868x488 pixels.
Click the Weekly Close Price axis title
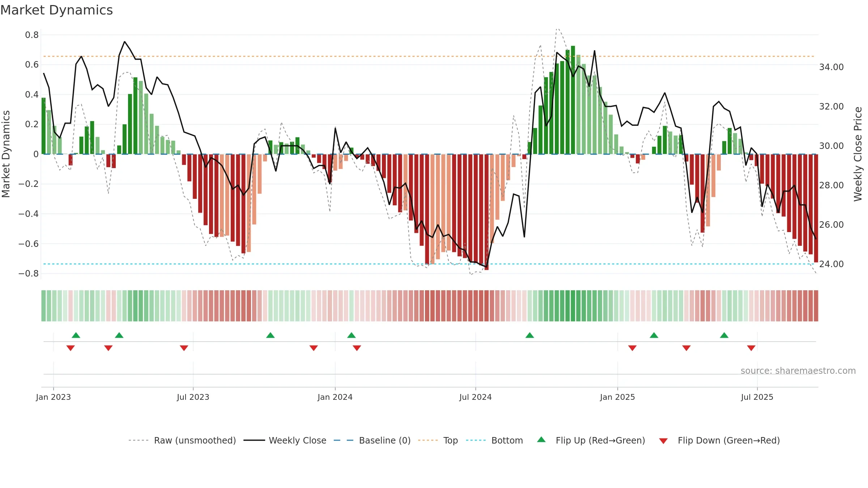[x=858, y=154]
